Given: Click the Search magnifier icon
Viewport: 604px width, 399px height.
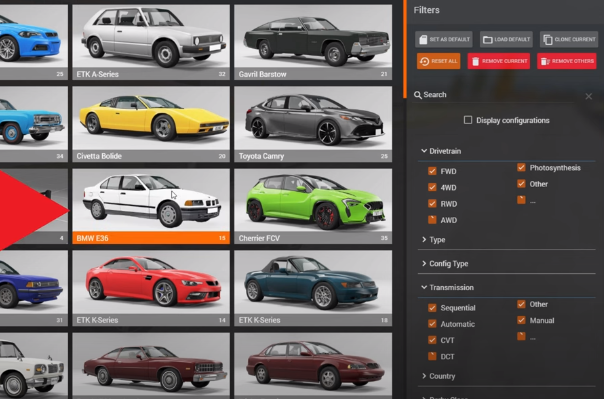Looking at the screenshot, I should tap(418, 95).
